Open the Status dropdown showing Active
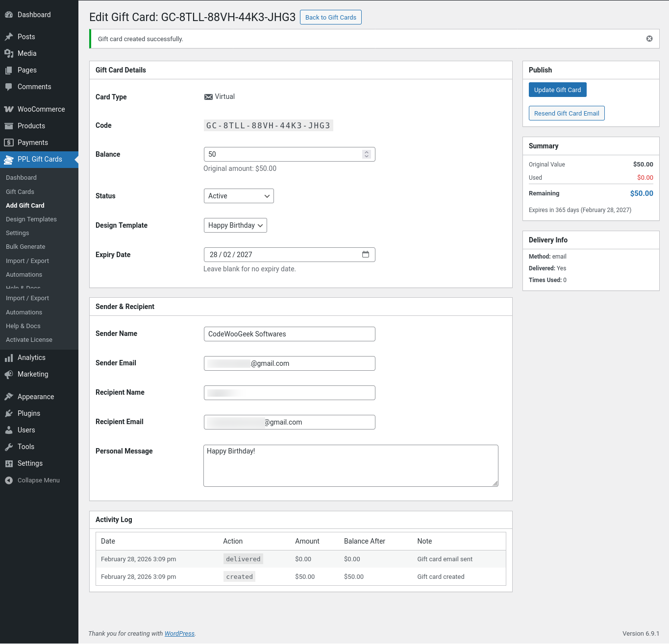 239,196
